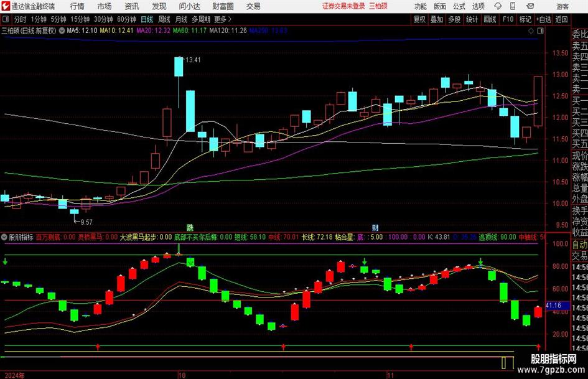This screenshot has height=379, width=588.
Task: Click the 逃顶线: 90.00 indicator value
Action: [497, 237]
